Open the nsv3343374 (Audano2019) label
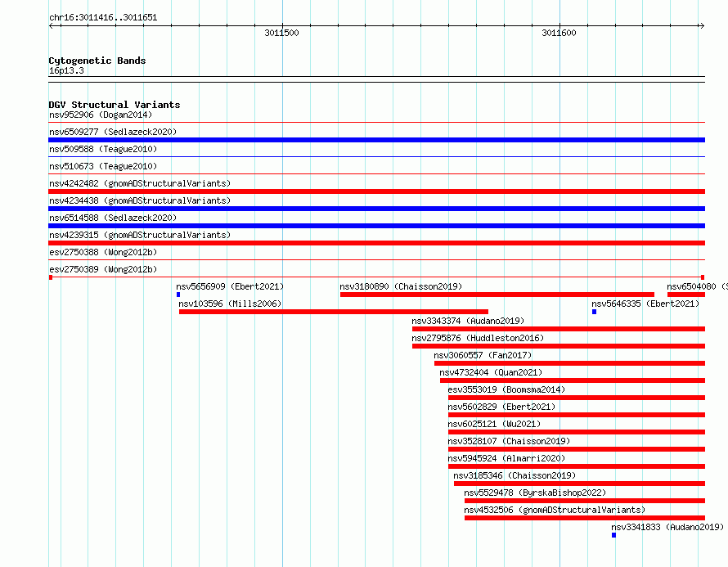This screenshot has height=567, width=728. tap(468, 321)
